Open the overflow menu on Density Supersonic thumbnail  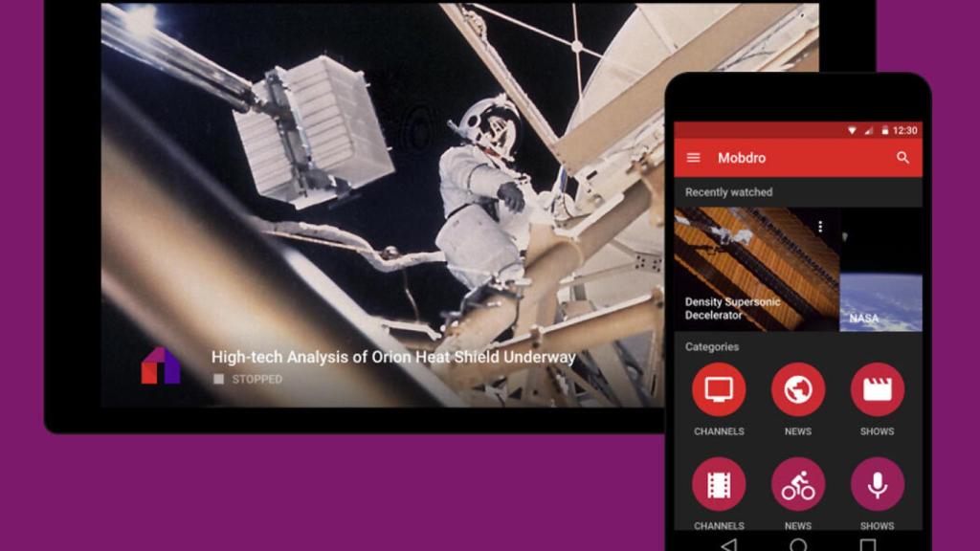coord(819,227)
